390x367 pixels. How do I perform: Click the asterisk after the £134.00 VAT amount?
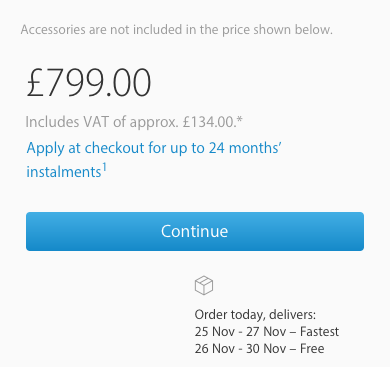click(x=240, y=119)
